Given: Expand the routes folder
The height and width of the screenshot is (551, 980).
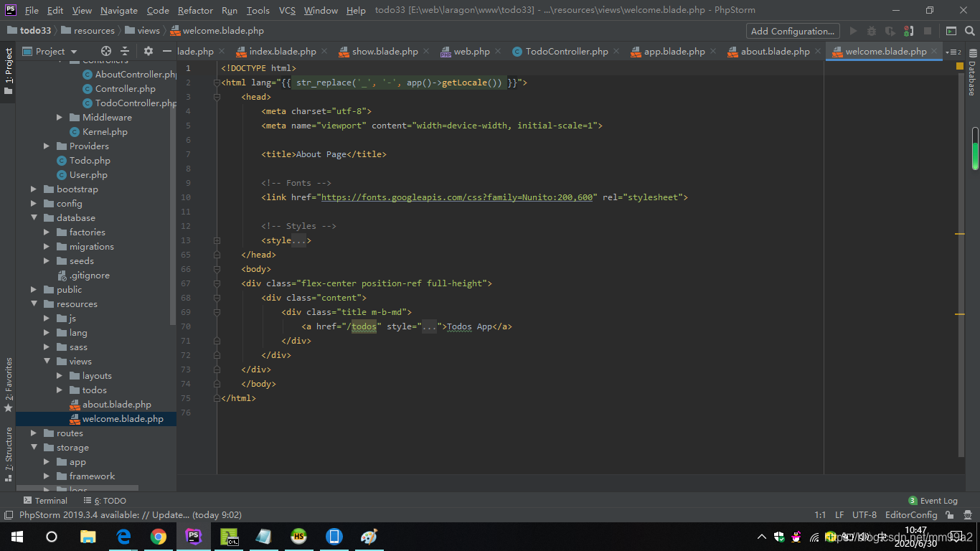Looking at the screenshot, I should click(34, 433).
